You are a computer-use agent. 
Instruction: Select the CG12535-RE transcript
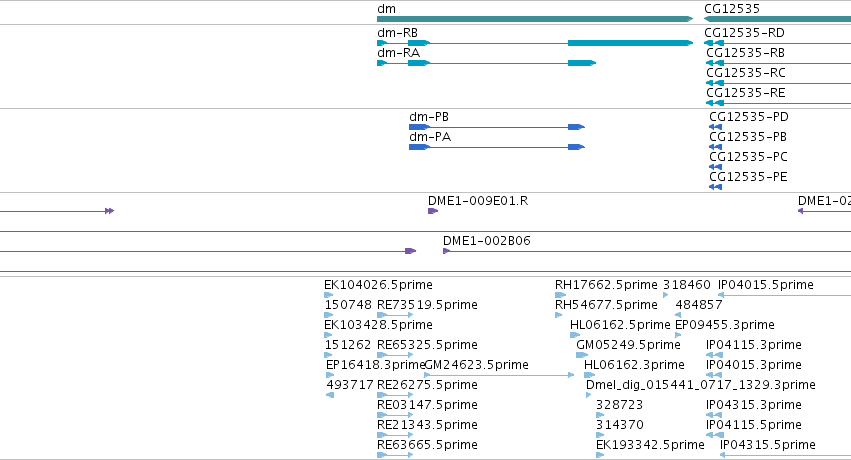tap(778, 103)
